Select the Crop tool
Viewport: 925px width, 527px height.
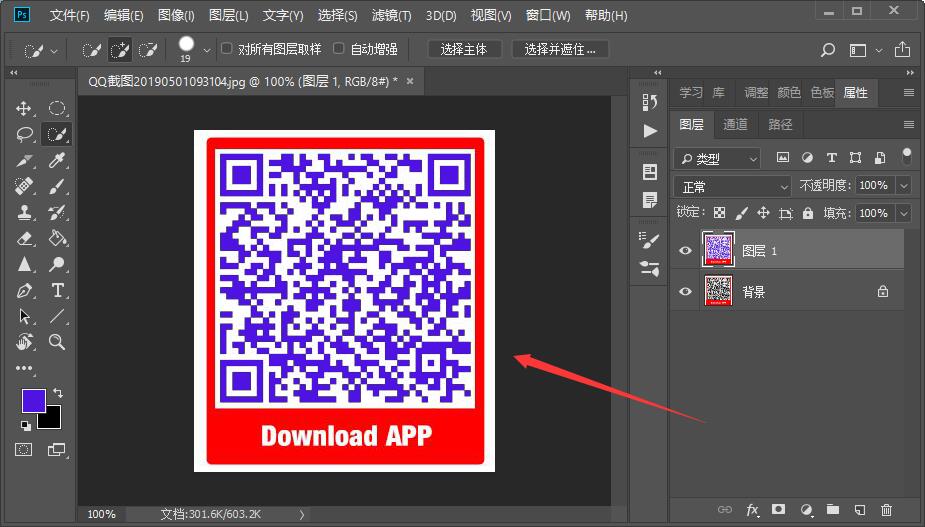point(24,161)
